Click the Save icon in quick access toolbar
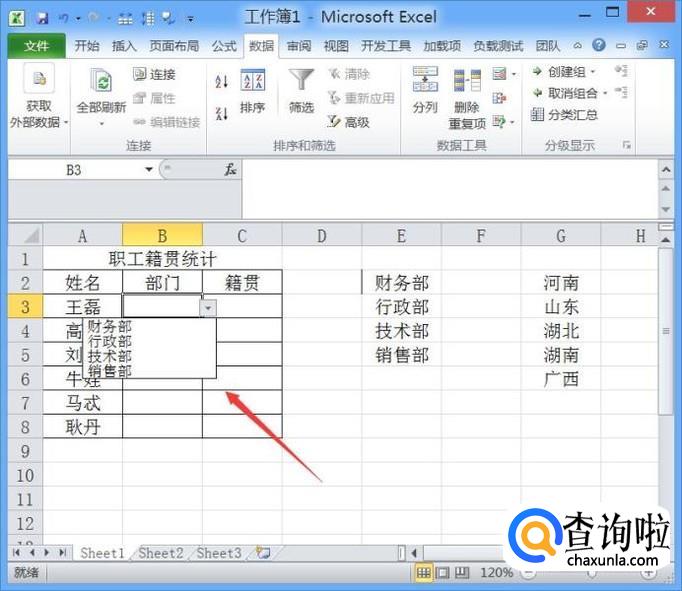682x591 pixels. [x=42, y=18]
